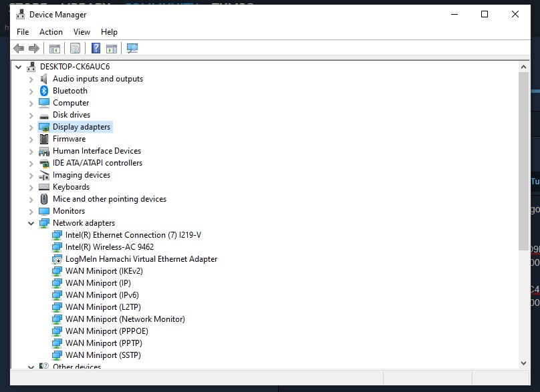
Task: Click the LogMeIn Hamachi adapter disabled icon
Action: [57, 260]
